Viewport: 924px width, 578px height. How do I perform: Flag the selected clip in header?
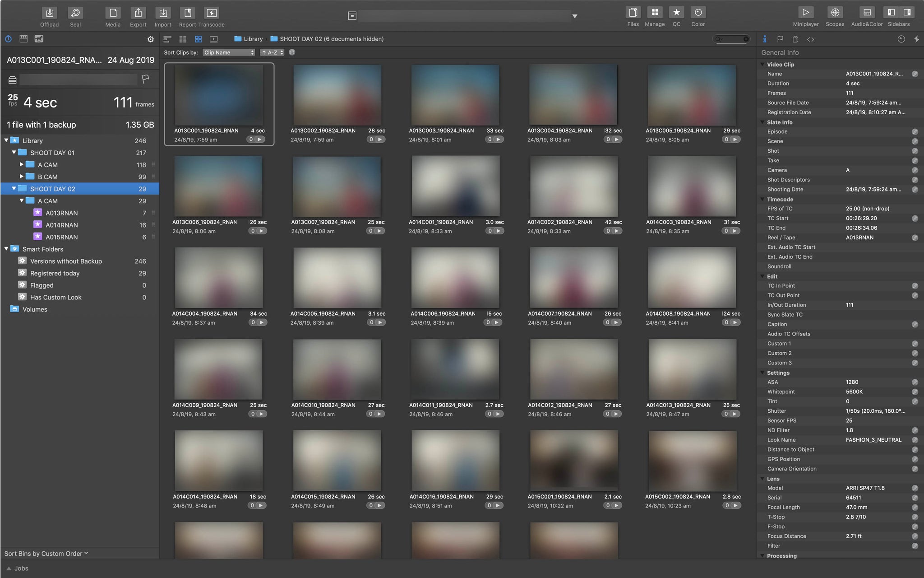[145, 79]
